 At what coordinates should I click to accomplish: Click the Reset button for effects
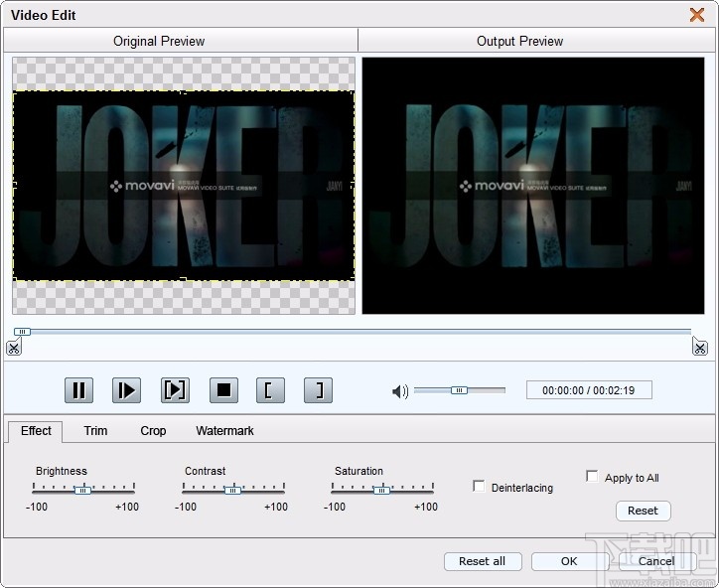pyautogui.click(x=643, y=511)
